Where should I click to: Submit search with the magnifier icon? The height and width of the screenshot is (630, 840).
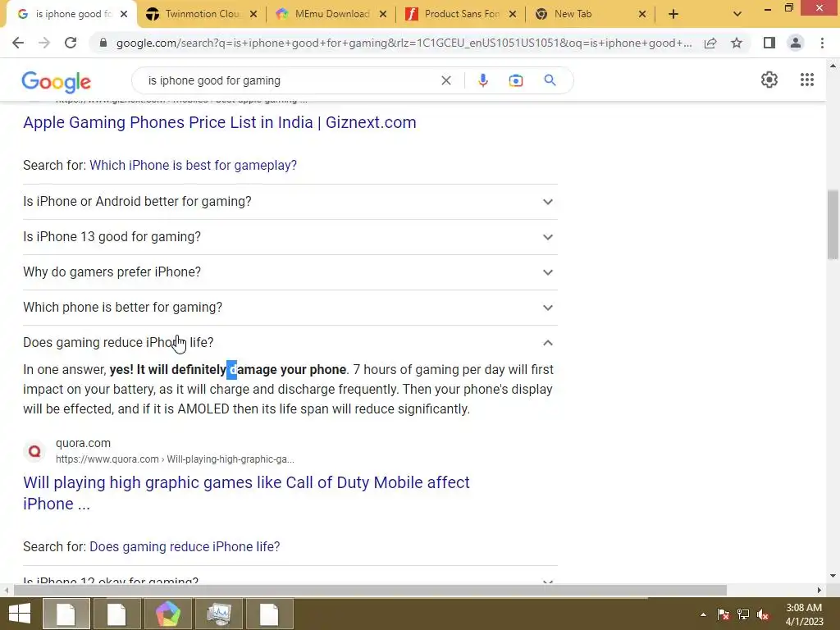550,80
